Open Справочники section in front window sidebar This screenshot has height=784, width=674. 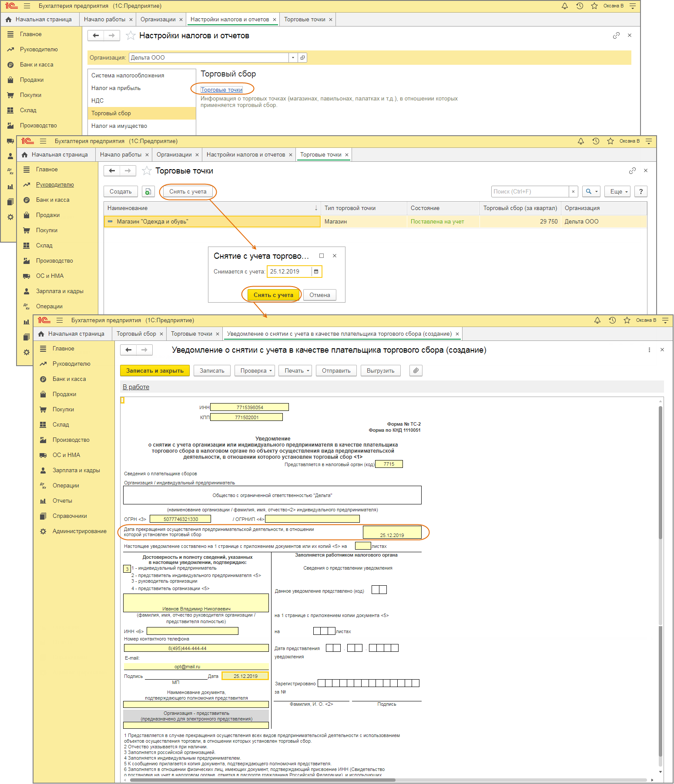(x=70, y=516)
